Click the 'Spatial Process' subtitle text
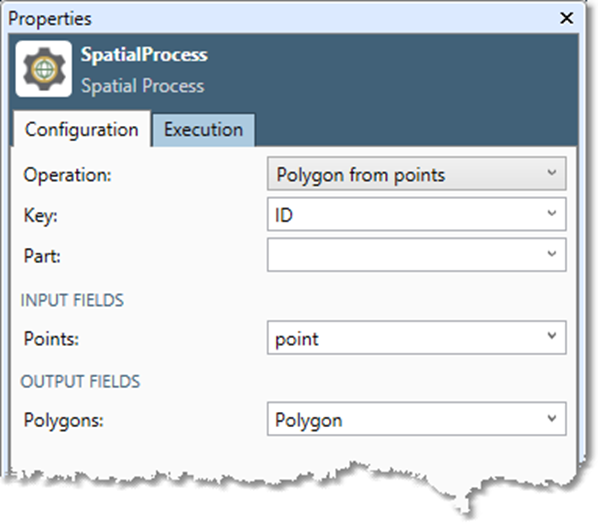The height and width of the screenshot is (525, 598). point(143,86)
